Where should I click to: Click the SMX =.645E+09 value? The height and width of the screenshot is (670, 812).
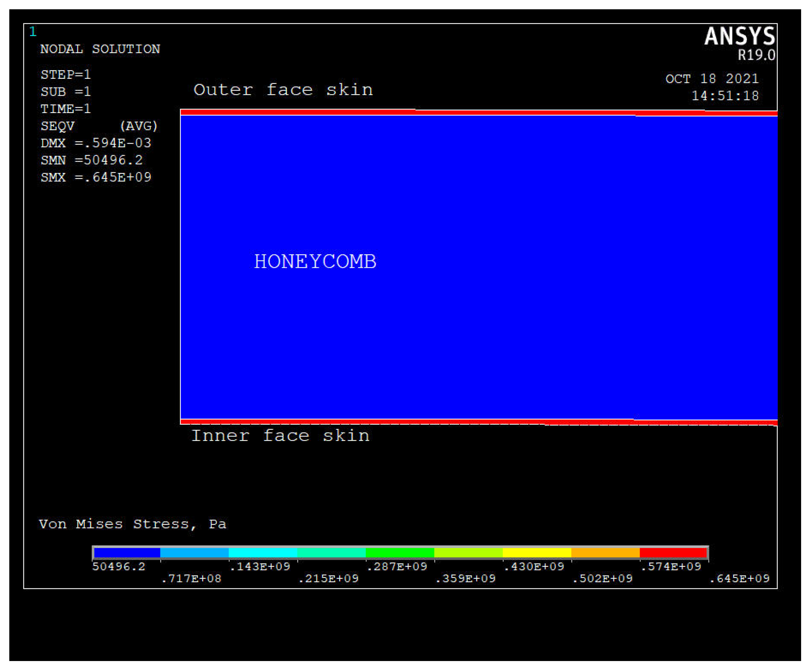[96, 177]
